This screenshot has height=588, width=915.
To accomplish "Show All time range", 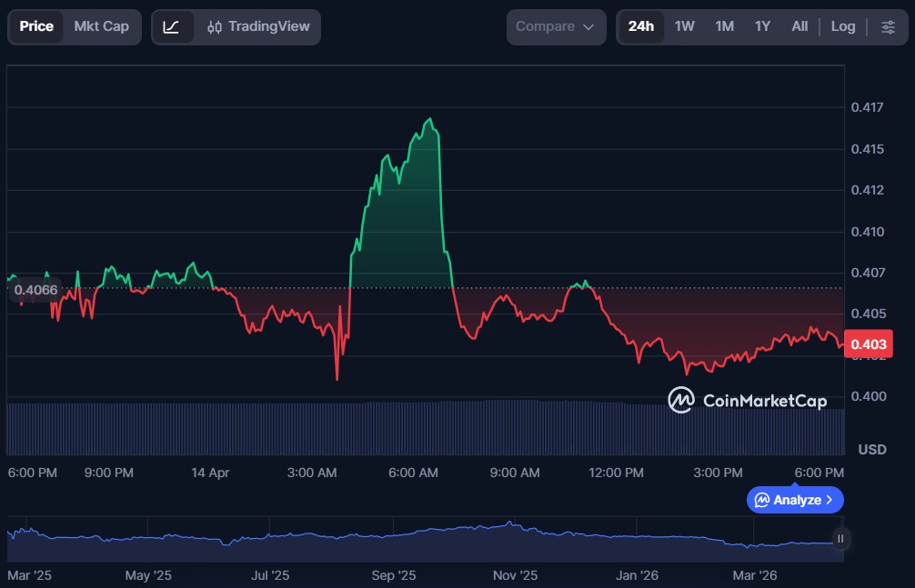I will click(799, 26).
